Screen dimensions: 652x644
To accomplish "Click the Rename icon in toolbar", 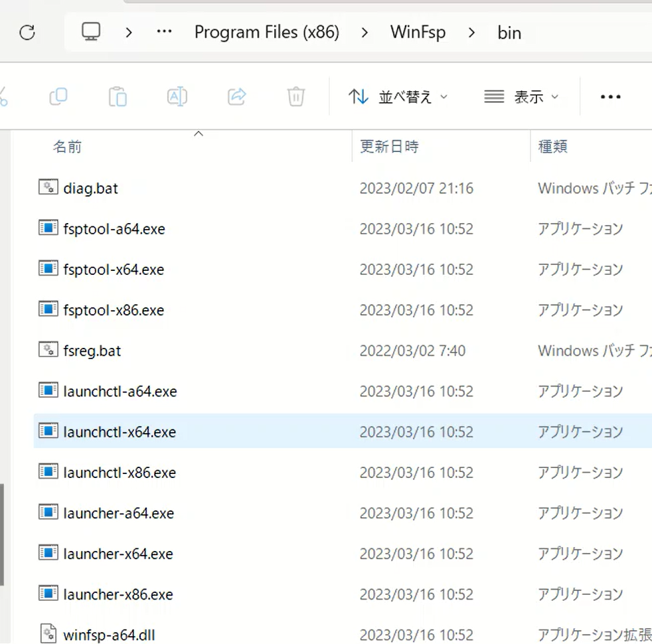I will pyautogui.click(x=177, y=97).
